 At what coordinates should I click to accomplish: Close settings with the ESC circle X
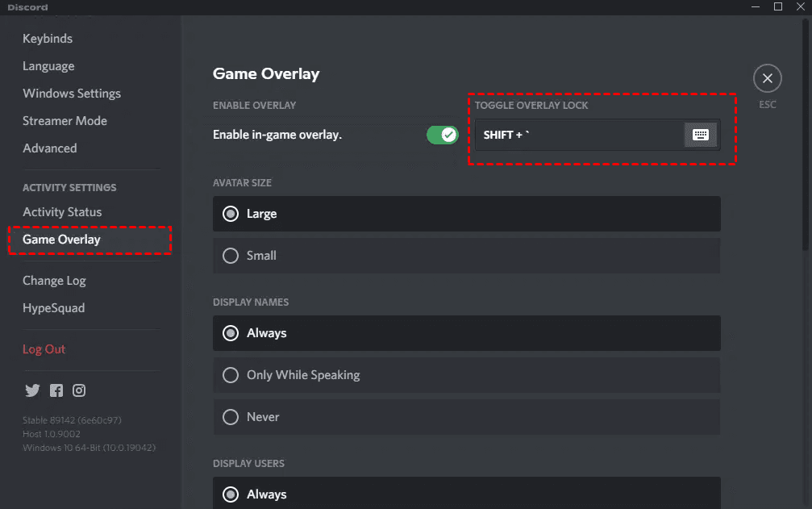click(x=767, y=78)
